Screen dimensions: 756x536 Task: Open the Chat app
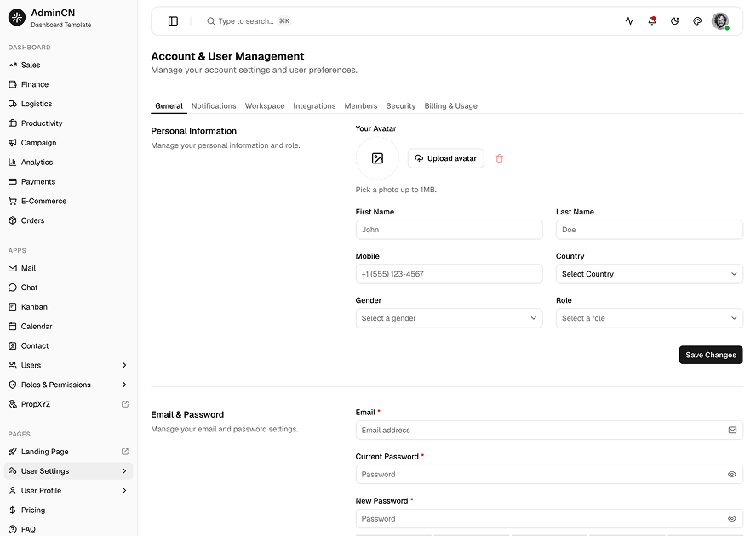tap(68, 288)
